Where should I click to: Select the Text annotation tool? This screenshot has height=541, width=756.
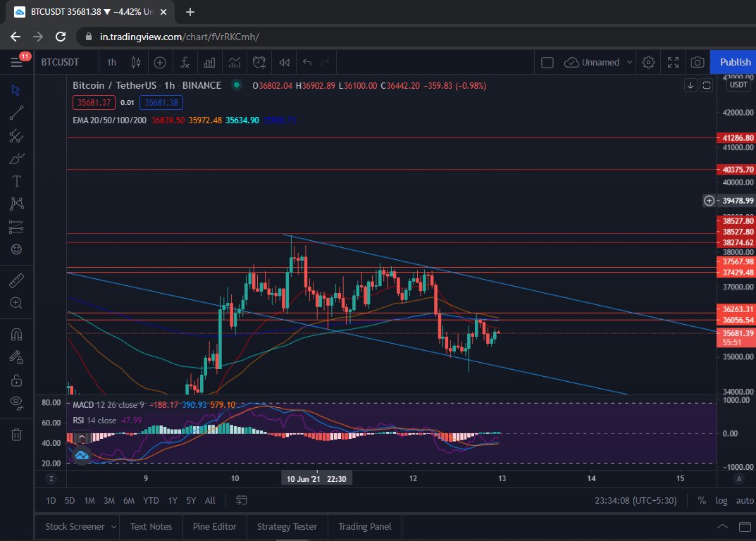tap(16, 181)
